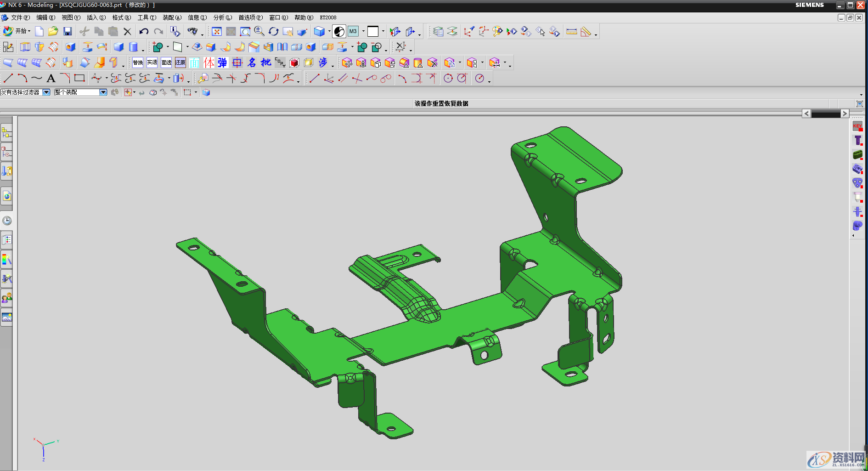Open the 整个装配 scope dropdown
Image resolution: width=868 pixels, height=471 pixels.
[103, 92]
